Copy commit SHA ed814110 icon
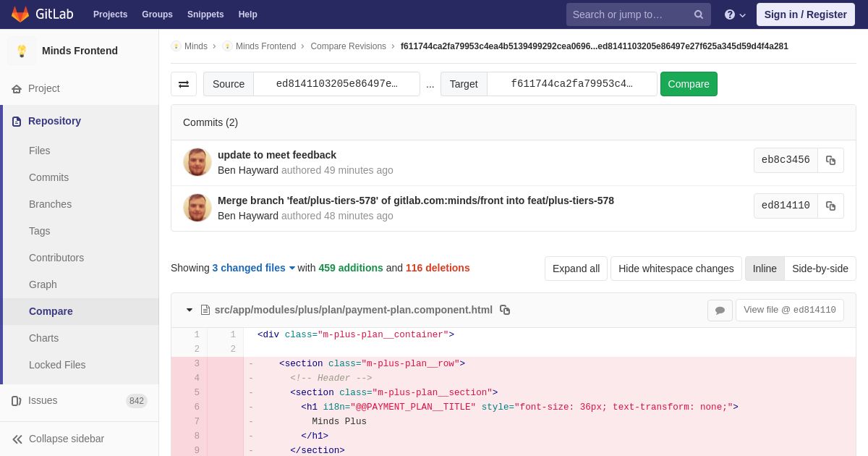The width and height of the screenshot is (868, 456). tap(830, 206)
